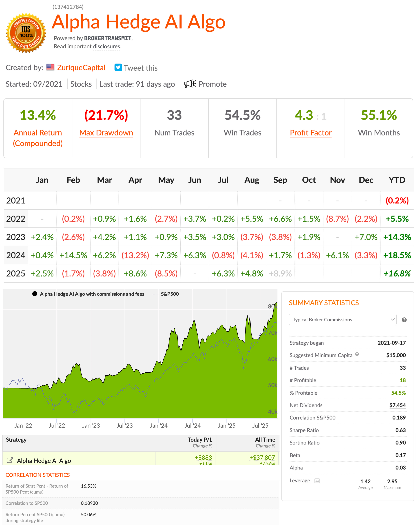Screen dimensions: 420x525
Task: Open Alpha Hedge AI Algo external link icon
Action: (x=10, y=460)
